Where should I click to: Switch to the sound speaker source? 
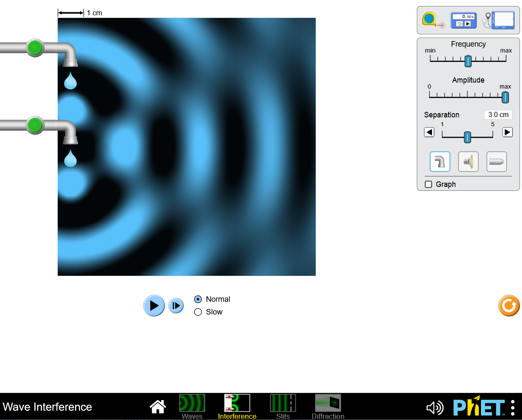tap(468, 161)
